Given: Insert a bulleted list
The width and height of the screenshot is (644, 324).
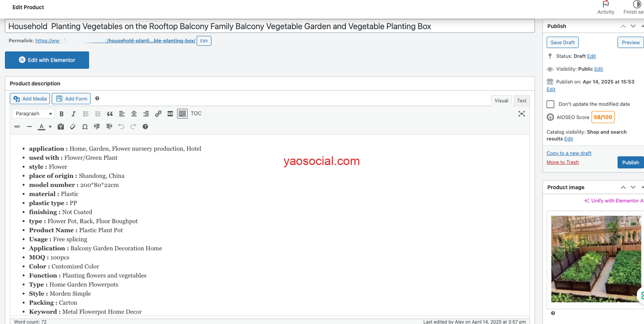Looking at the screenshot, I should click(x=86, y=114).
